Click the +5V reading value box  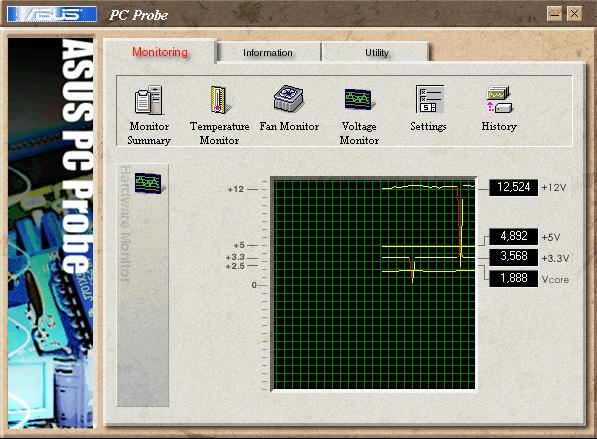click(513, 236)
